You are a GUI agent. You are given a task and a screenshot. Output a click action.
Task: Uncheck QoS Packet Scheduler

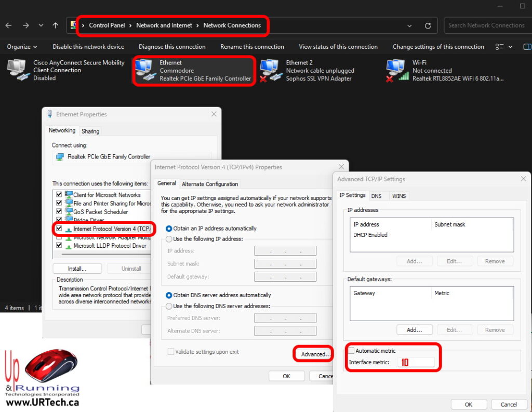(x=60, y=211)
